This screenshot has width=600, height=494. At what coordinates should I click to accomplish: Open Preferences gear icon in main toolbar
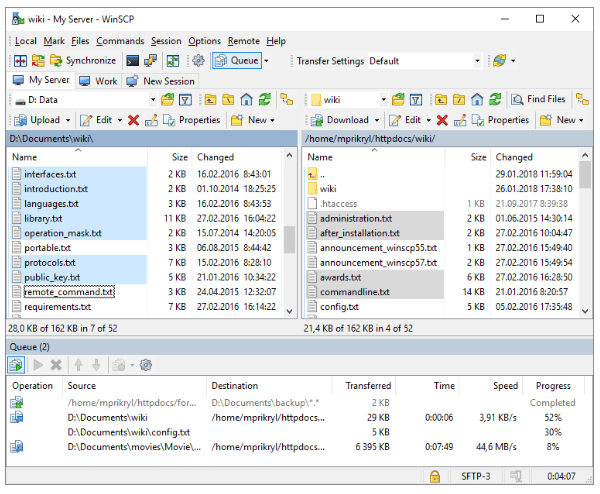pyautogui.click(x=198, y=60)
